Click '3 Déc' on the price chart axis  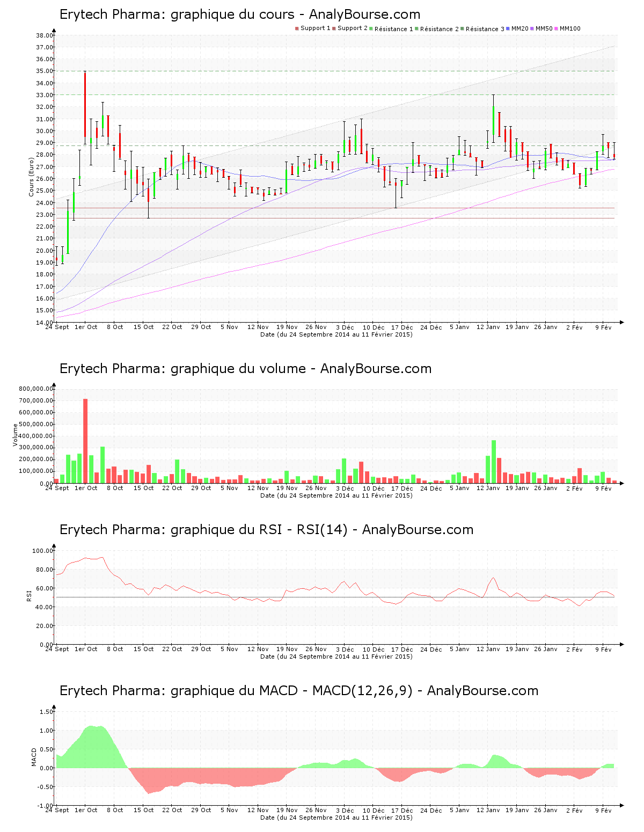[345, 327]
